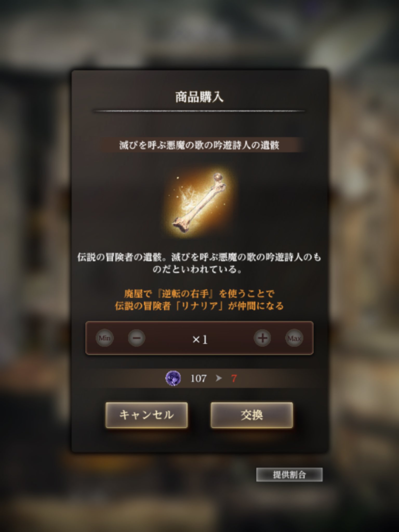Confirm purchase with the 交換 button
Image resolution: width=399 pixels, height=532 pixels.
(x=252, y=415)
